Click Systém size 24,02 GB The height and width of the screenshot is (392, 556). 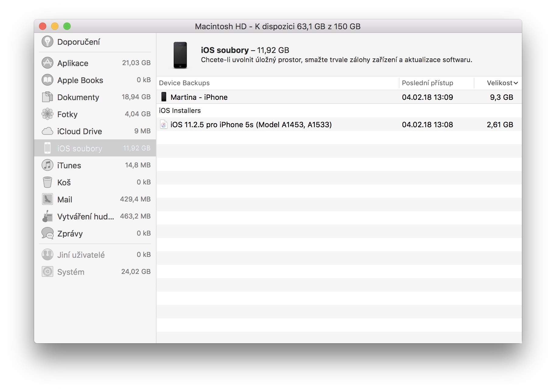[x=136, y=271]
